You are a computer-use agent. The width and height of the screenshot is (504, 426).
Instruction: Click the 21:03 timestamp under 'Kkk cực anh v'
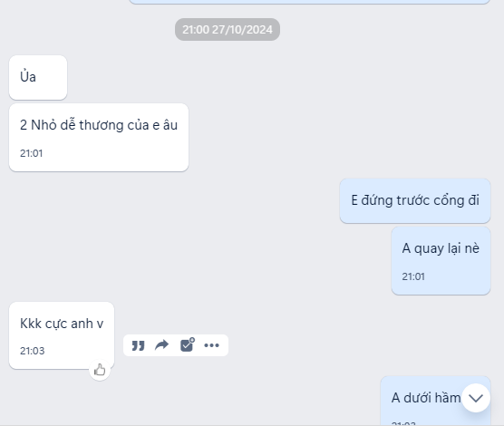point(32,351)
